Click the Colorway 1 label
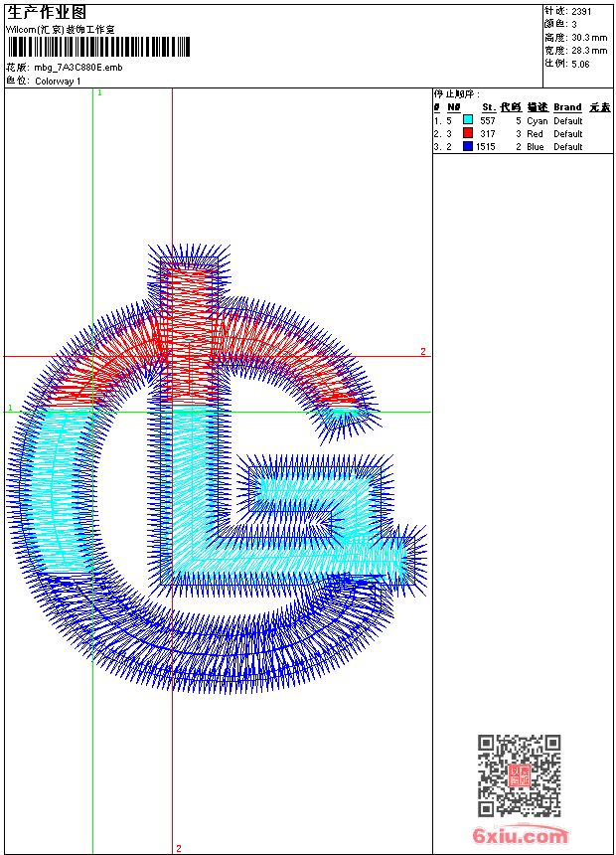 click(58, 81)
